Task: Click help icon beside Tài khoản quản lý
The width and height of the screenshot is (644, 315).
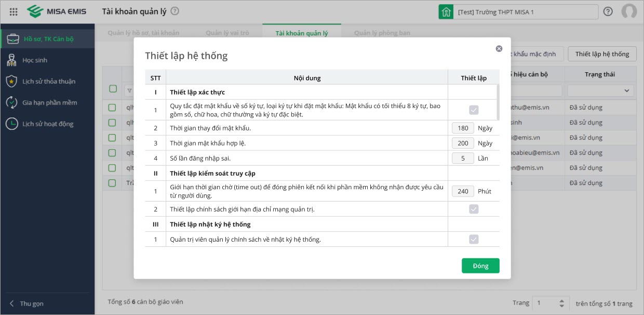Action: [175, 11]
